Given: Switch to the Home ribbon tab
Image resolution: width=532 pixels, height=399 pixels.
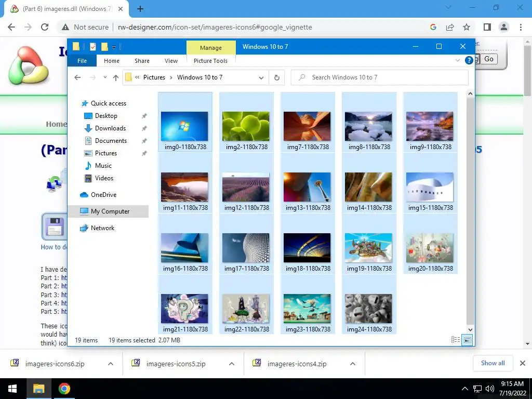Looking at the screenshot, I should (x=112, y=61).
